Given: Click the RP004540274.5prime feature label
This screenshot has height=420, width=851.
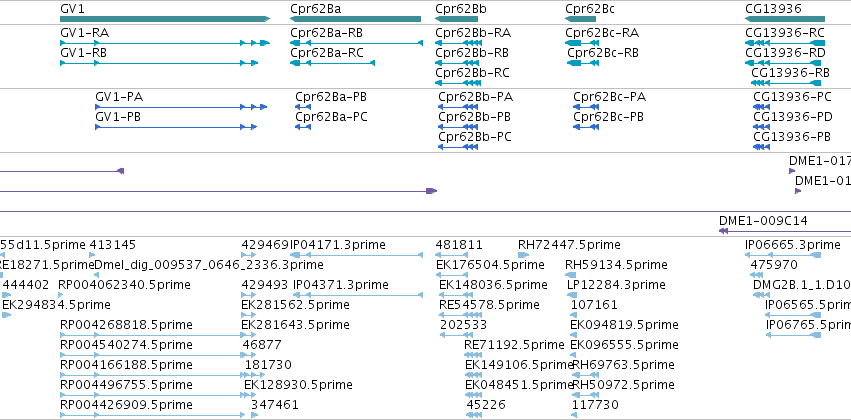Looking at the screenshot, I should tap(126, 345).
